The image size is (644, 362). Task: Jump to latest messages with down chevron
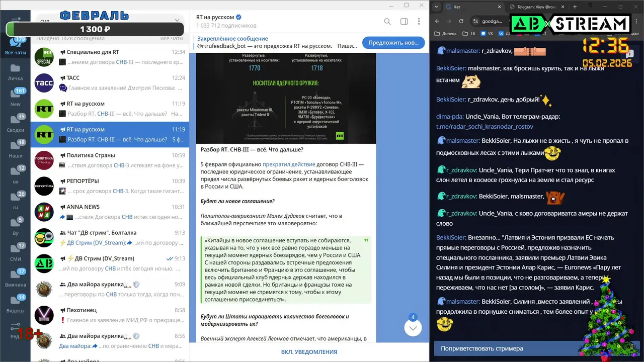point(413,328)
